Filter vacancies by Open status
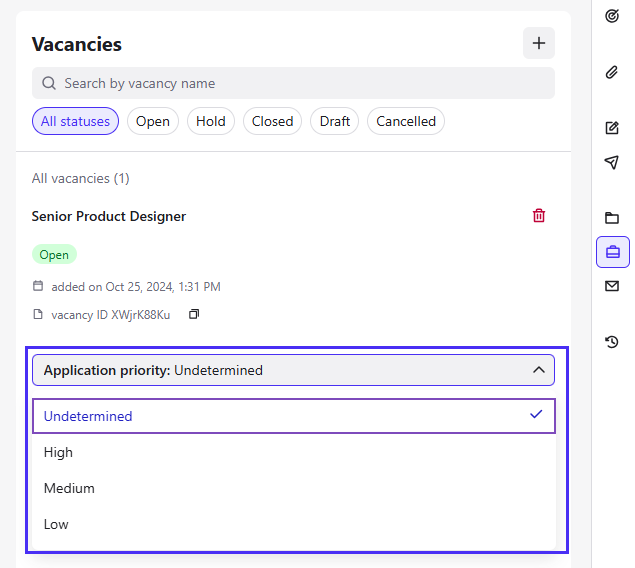Screen dimensions: 635x568 point(153,121)
